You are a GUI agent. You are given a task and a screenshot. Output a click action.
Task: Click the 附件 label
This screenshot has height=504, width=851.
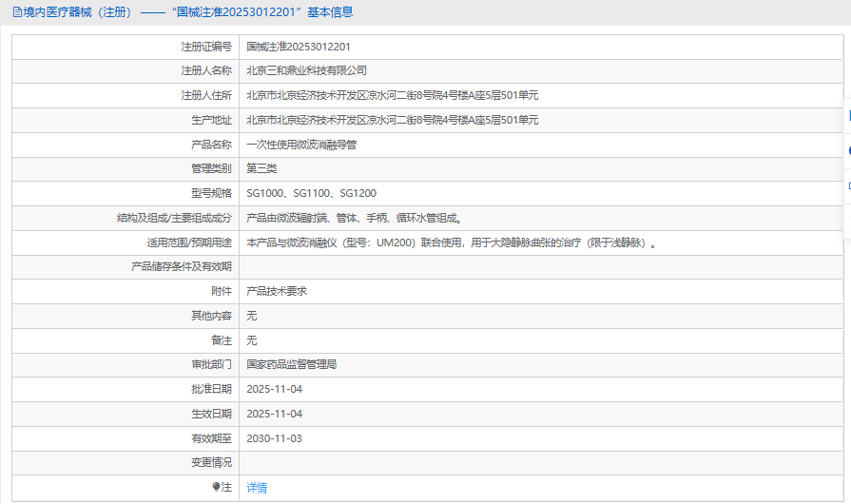222,291
